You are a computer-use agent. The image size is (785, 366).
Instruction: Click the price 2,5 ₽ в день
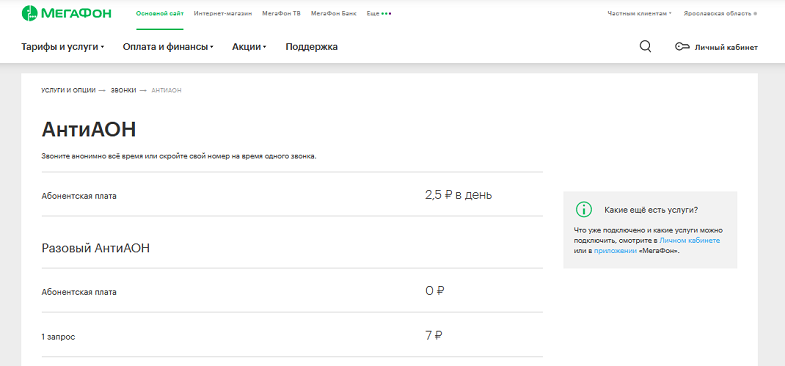[x=459, y=195]
